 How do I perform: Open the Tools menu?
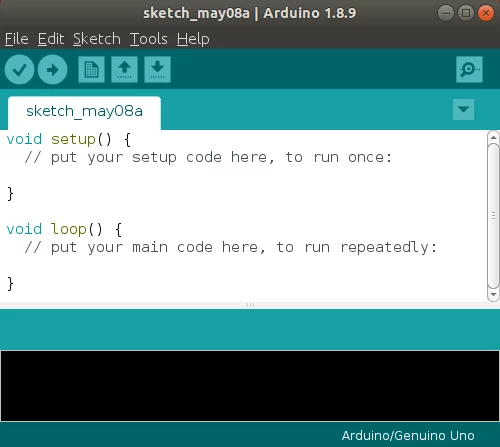[x=149, y=39]
